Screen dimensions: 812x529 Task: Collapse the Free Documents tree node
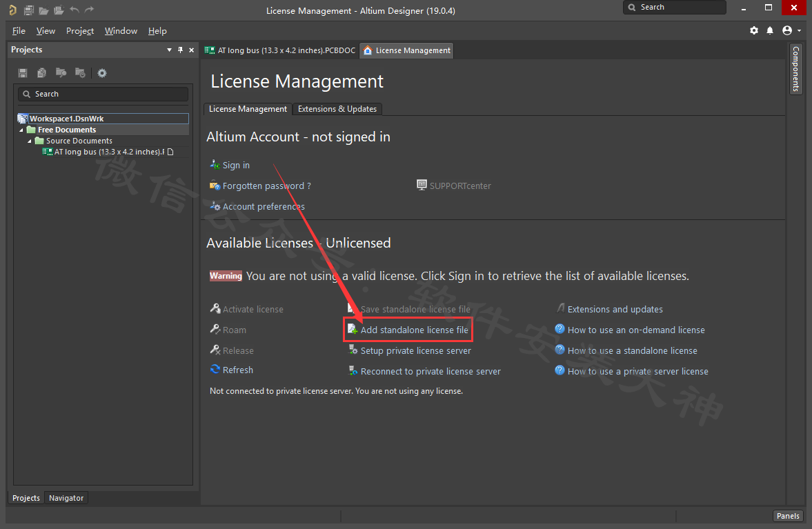click(21, 130)
